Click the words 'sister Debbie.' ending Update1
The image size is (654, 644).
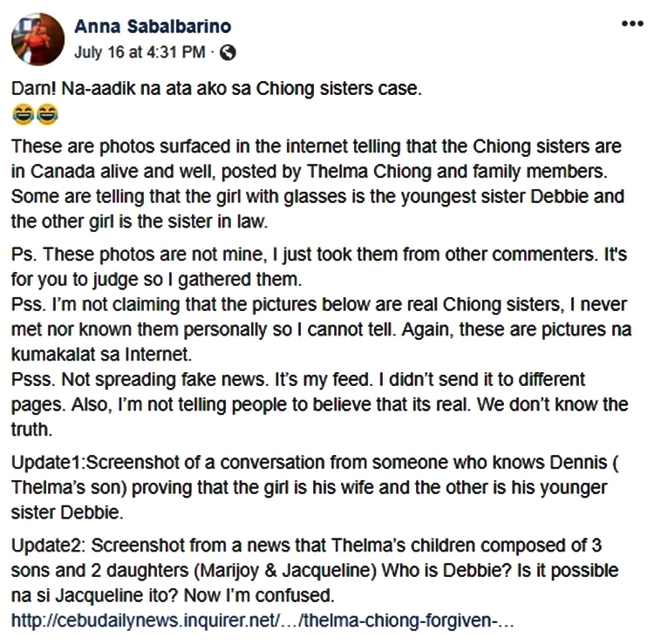tap(67, 512)
